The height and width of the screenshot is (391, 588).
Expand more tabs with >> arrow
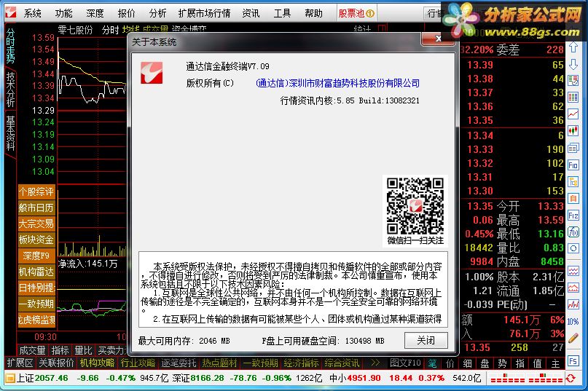tap(375, 363)
